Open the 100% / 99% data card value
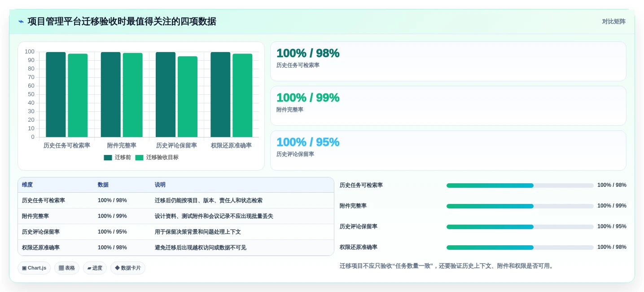The image size is (644, 292). pyautogui.click(x=308, y=97)
